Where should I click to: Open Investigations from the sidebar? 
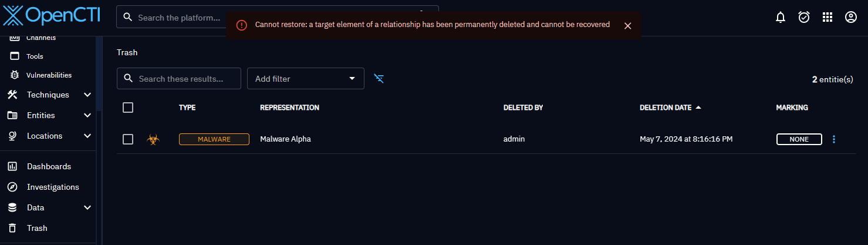53,187
